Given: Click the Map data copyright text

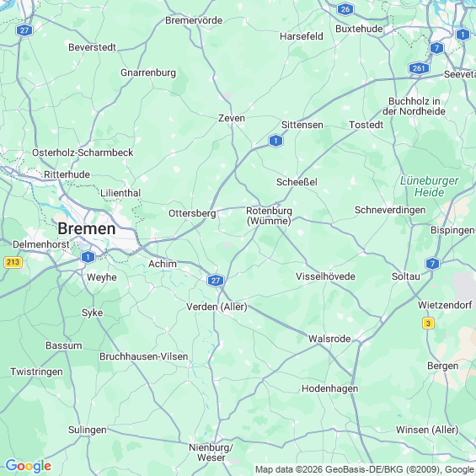Looking at the screenshot, I should click(365, 469).
